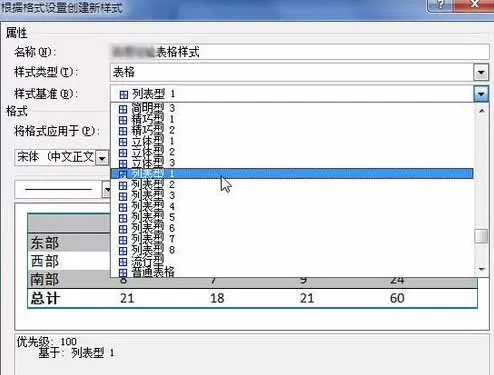
Task: Select 列表型 7 style base
Action: coord(292,239)
